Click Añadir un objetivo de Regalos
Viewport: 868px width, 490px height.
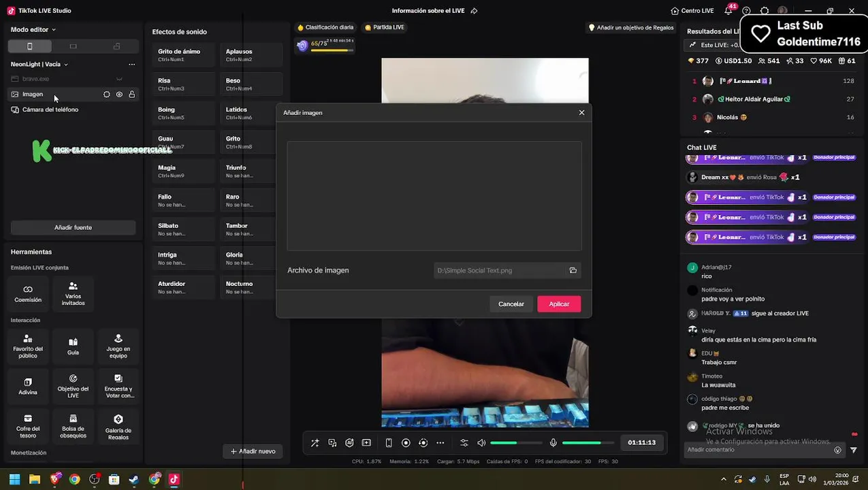(x=630, y=27)
